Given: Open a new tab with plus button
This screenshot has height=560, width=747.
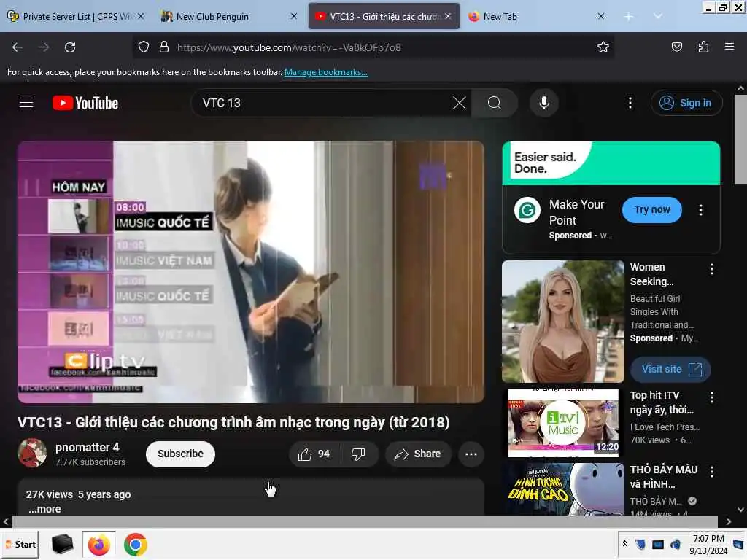Looking at the screenshot, I should (628, 17).
